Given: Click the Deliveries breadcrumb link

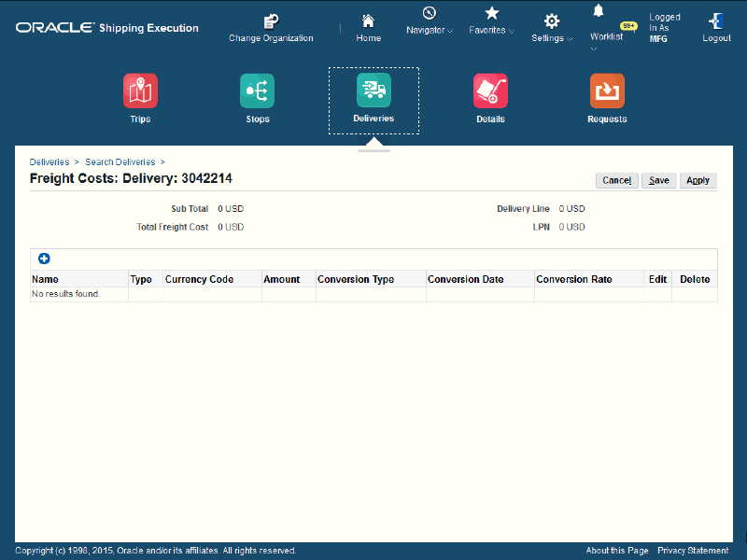Looking at the screenshot, I should point(49,161).
